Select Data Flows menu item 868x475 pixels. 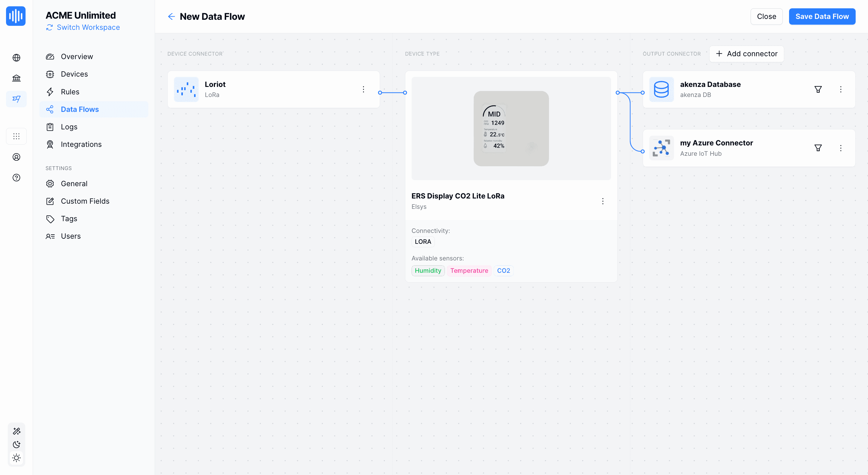[x=94, y=109]
